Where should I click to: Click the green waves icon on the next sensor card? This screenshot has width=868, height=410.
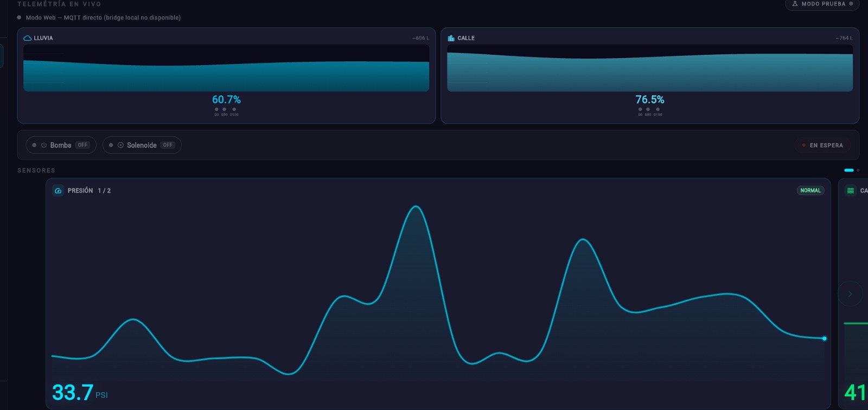tap(851, 191)
